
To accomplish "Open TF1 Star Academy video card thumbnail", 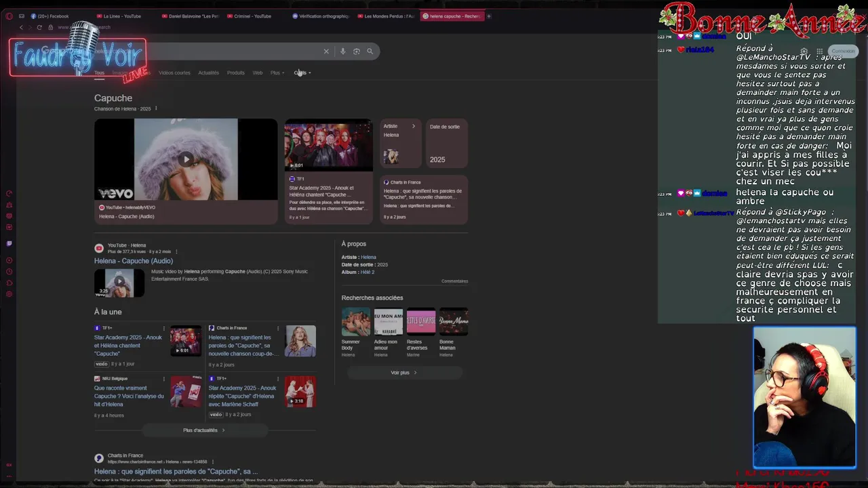I will tap(328, 145).
